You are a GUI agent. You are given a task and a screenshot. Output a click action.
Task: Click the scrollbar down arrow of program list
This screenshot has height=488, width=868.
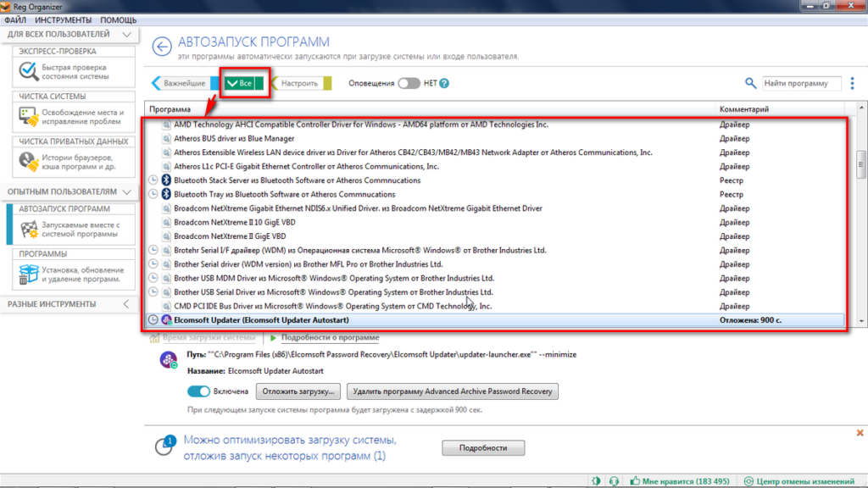[x=861, y=321]
